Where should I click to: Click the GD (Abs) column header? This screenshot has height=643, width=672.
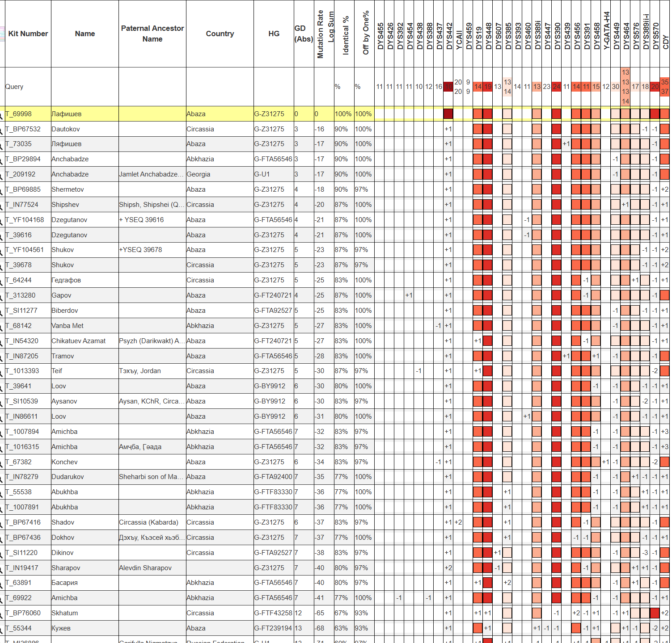tap(304, 34)
